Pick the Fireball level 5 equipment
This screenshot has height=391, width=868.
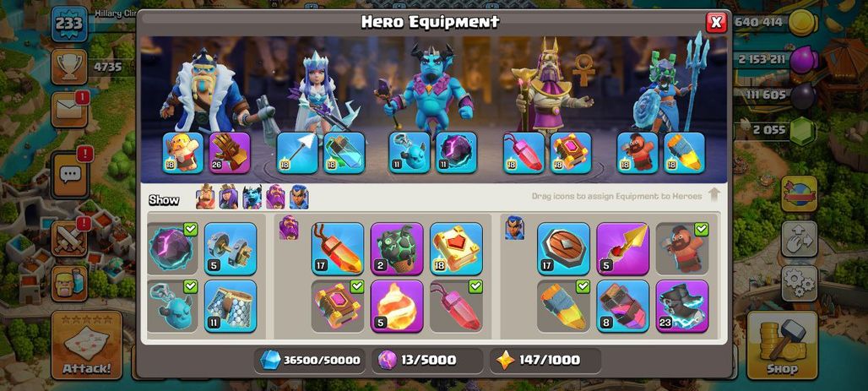click(396, 307)
